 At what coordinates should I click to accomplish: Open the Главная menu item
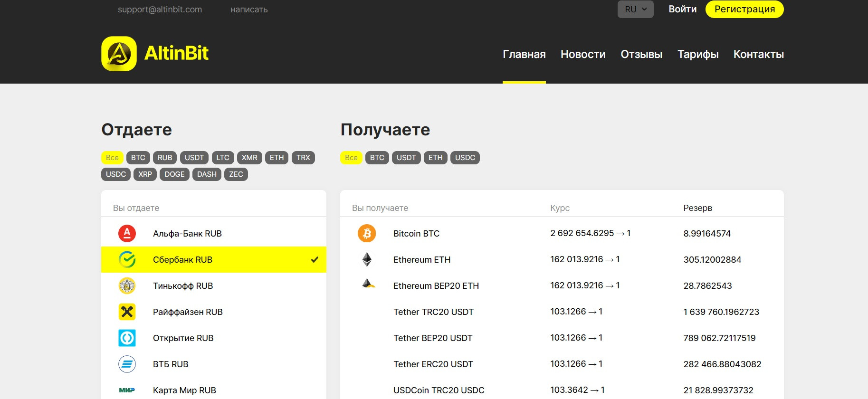524,54
